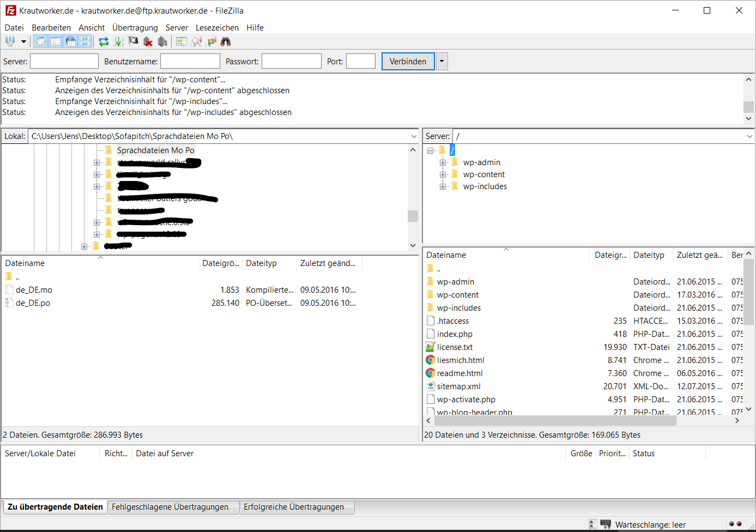The image size is (756, 532).
Task: Open the Lokal path dropdown
Action: point(414,136)
